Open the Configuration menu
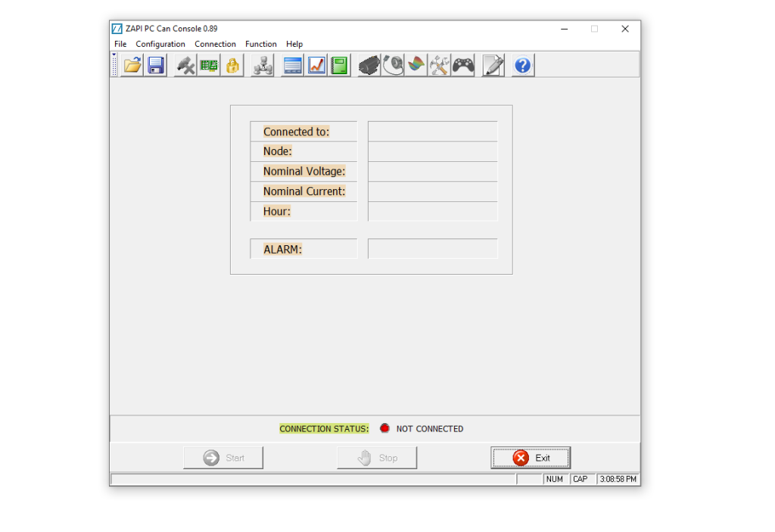This screenshot has height=532, width=775. (160, 44)
